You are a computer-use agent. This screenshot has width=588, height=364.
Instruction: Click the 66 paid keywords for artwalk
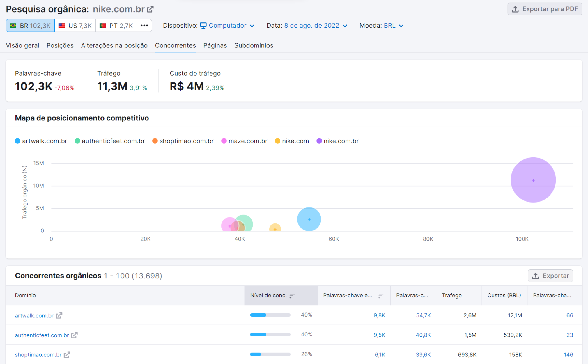click(570, 315)
